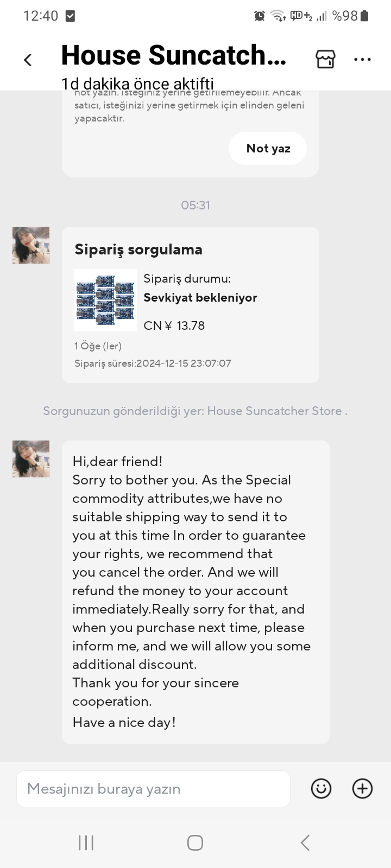Tap the alarm icon in status bar
This screenshot has height=868, width=391.
point(260,16)
